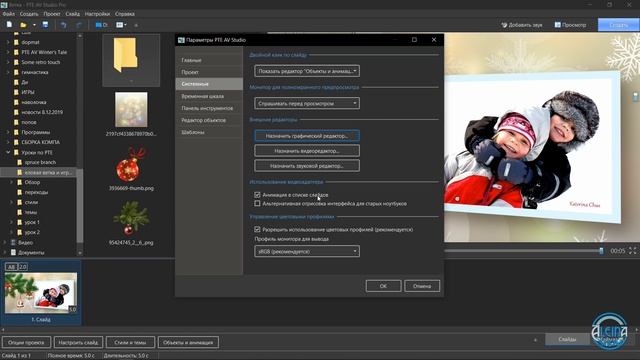Viewport: 640px width, 360px height.
Task: Collapse the Уроки по PTE folder
Action: [8, 152]
